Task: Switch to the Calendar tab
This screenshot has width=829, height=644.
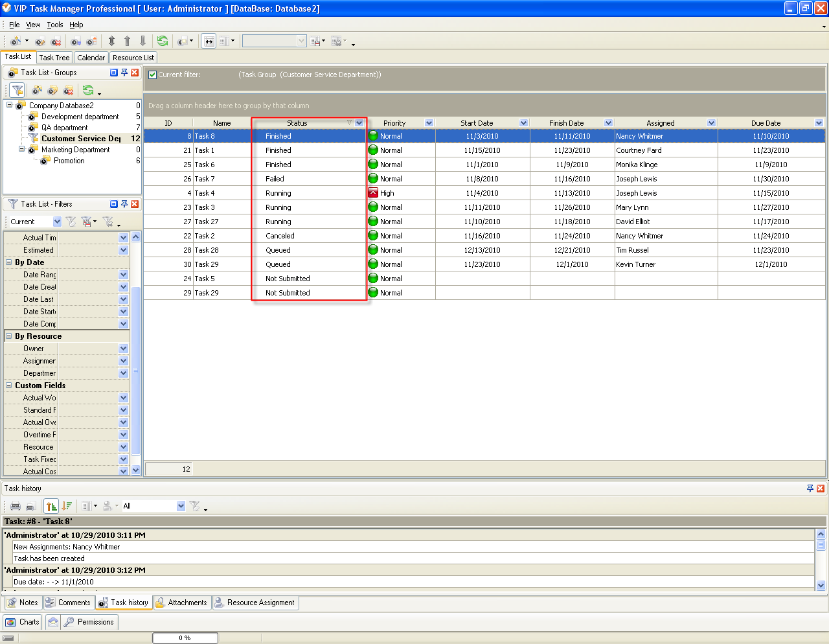Action: (91, 57)
